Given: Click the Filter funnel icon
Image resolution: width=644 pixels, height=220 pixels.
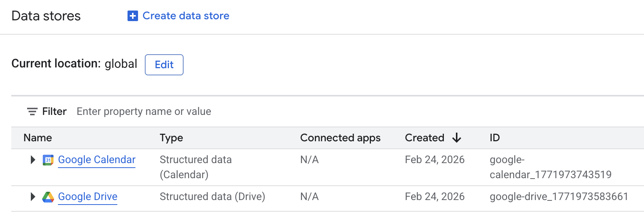Looking at the screenshot, I should (x=32, y=112).
